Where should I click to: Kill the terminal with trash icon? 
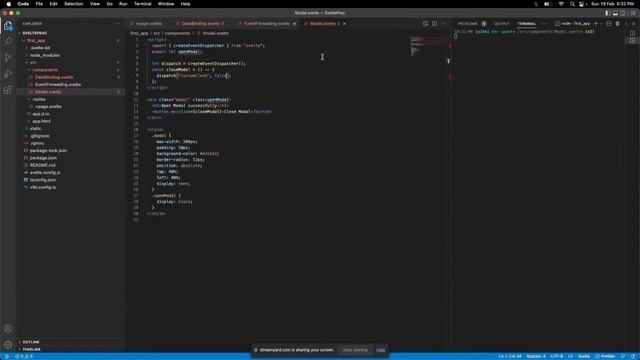click(x=618, y=24)
